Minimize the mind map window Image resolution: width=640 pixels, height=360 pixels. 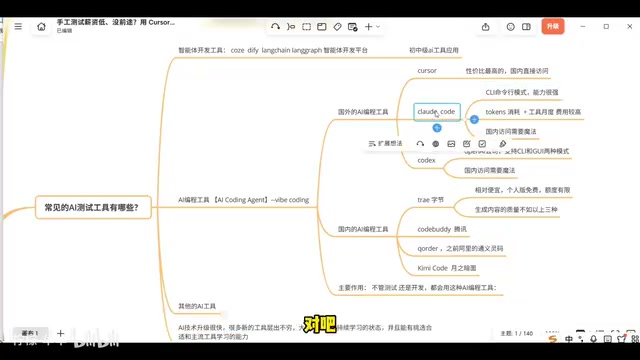pos(583,27)
